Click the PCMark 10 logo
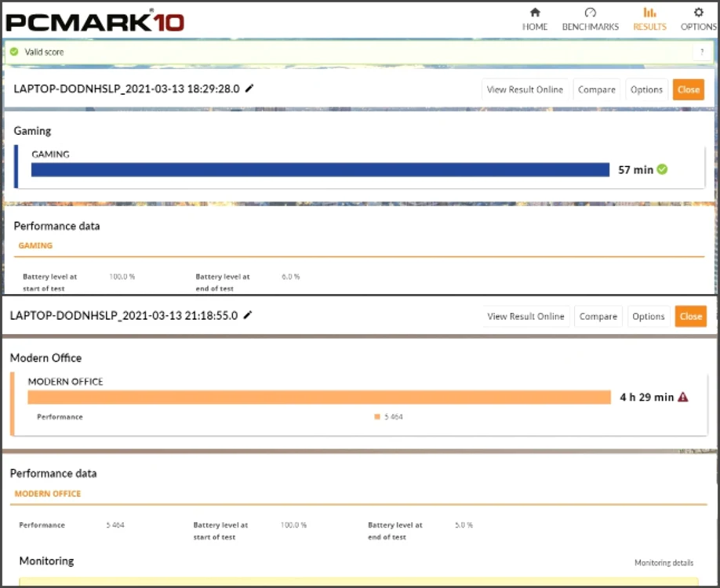The width and height of the screenshot is (720, 588). 95,22
